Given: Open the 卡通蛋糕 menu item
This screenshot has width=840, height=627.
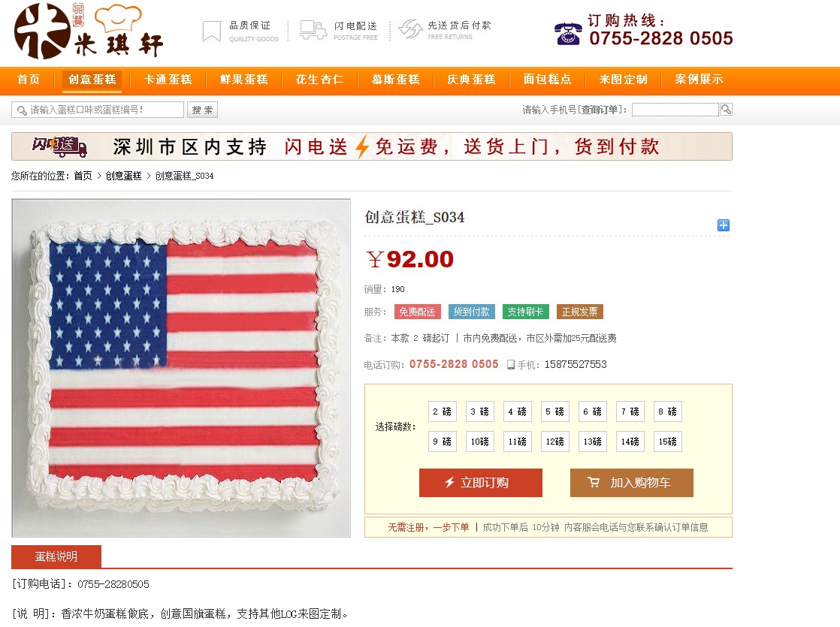Looking at the screenshot, I should (168, 80).
